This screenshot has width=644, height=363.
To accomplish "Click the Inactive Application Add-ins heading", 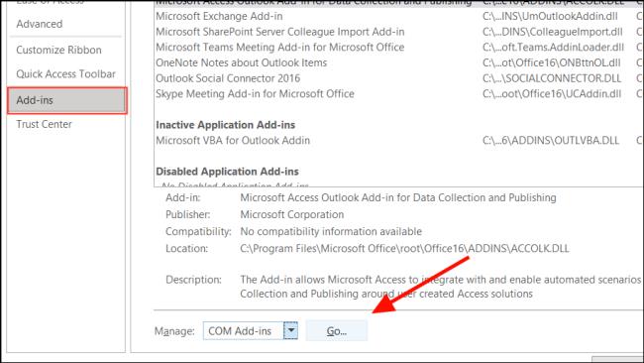I will (226, 125).
